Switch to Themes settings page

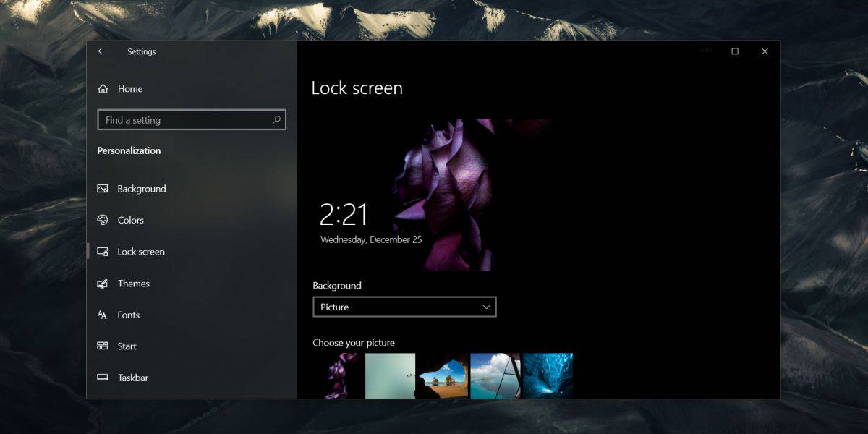click(134, 284)
